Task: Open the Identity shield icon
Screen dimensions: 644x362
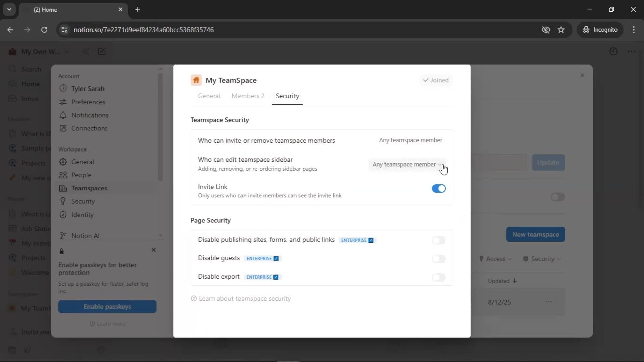Action: pyautogui.click(x=63, y=215)
